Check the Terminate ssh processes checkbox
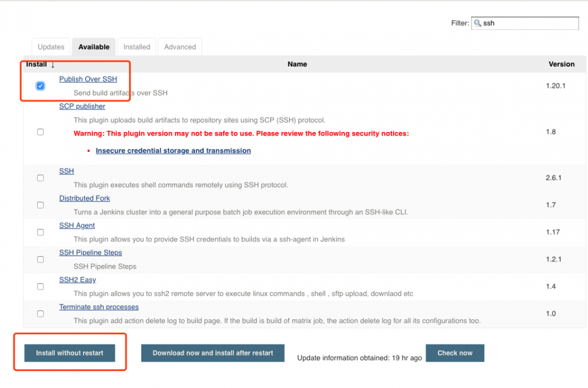This screenshot has width=588, height=388. 40,313
